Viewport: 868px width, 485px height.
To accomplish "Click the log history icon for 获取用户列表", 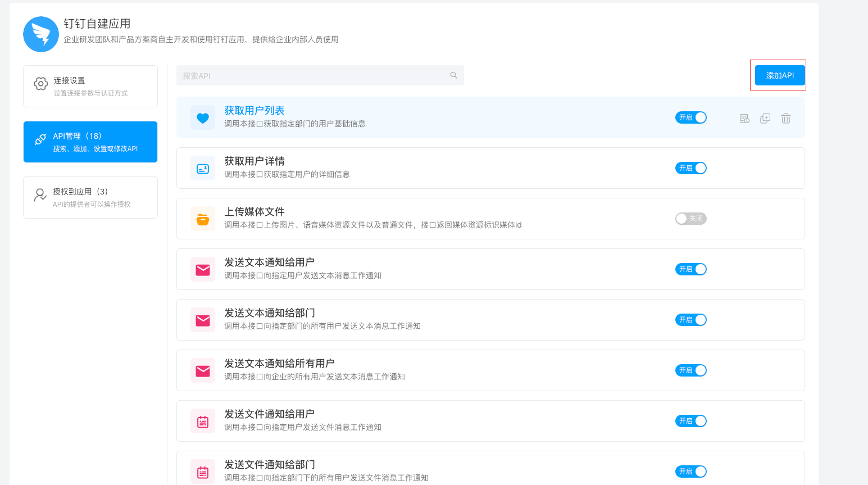I will click(x=744, y=118).
